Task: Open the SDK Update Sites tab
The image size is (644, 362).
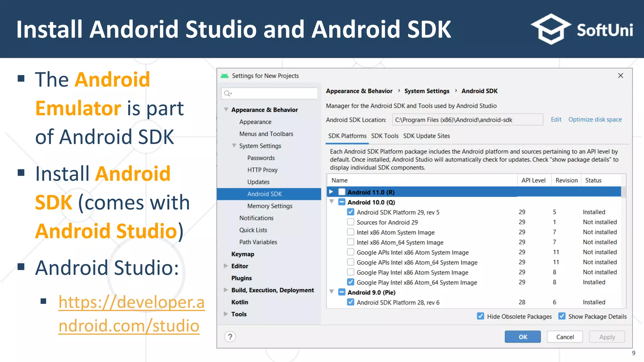Action: pos(426,136)
